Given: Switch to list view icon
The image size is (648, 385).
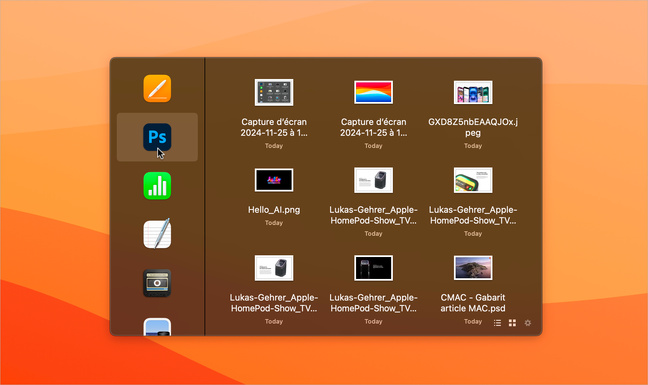Looking at the screenshot, I should point(497,323).
